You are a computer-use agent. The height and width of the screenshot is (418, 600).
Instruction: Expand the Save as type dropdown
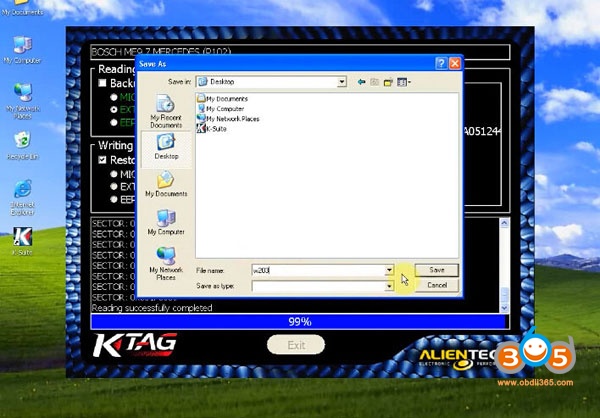389,286
